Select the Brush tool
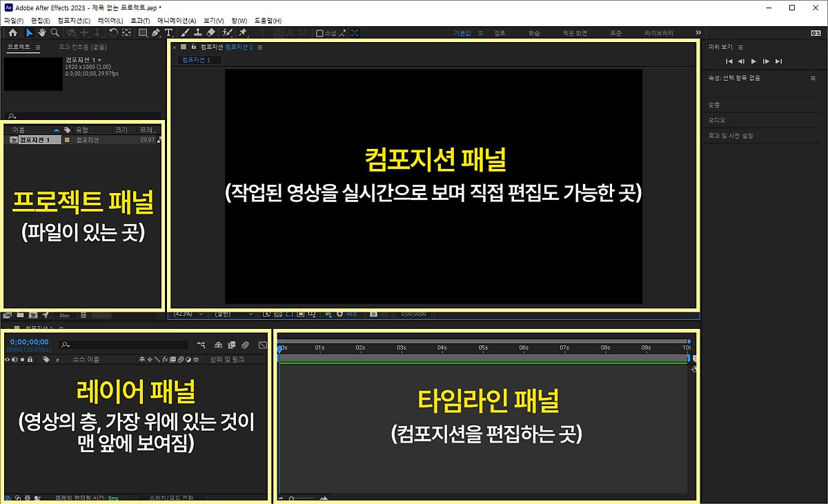This screenshot has height=504, width=828. tap(185, 32)
